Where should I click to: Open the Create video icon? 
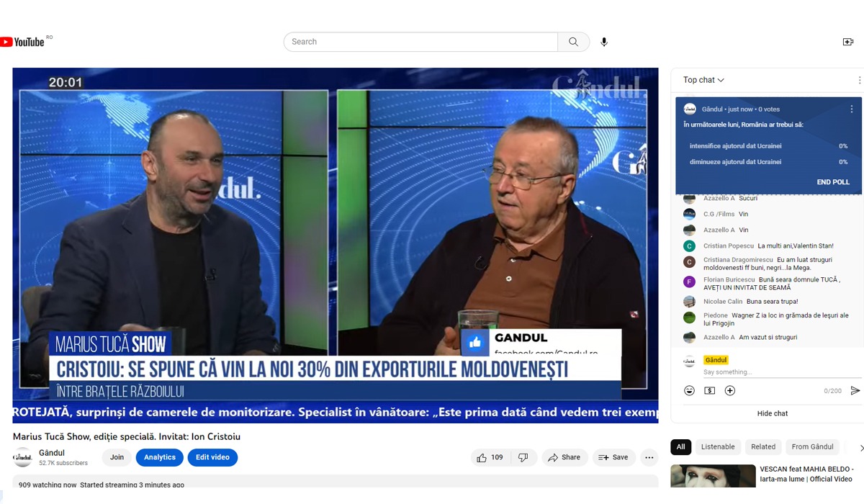pyautogui.click(x=847, y=42)
